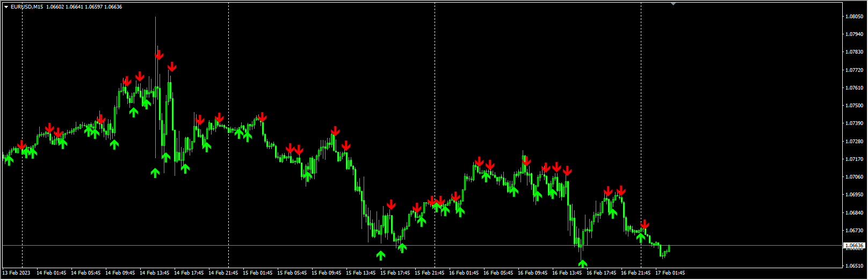Click the 1.06950 price scale label
The height and width of the screenshot is (280, 868).
coord(854,195)
